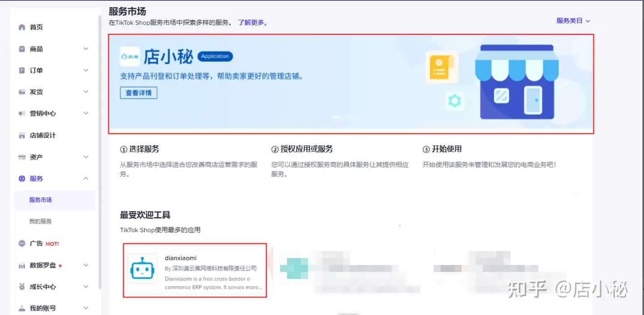Click the 成长中心 medal icon
Screen dimensions: 644x315
tap(22, 287)
